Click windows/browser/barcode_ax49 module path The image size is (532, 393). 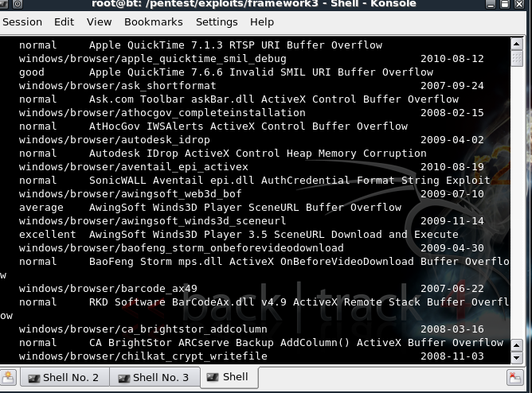tap(108, 289)
